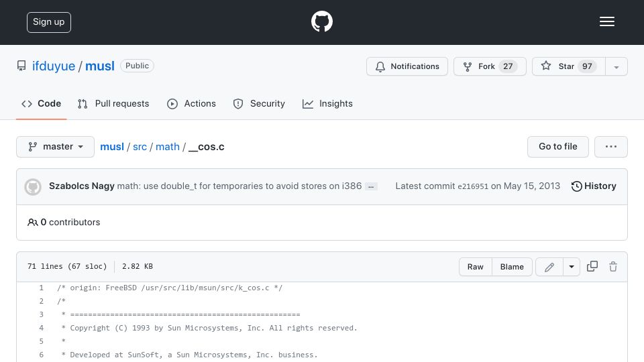Select line number 4 in code
This screenshot has height=362, width=644.
(41, 328)
